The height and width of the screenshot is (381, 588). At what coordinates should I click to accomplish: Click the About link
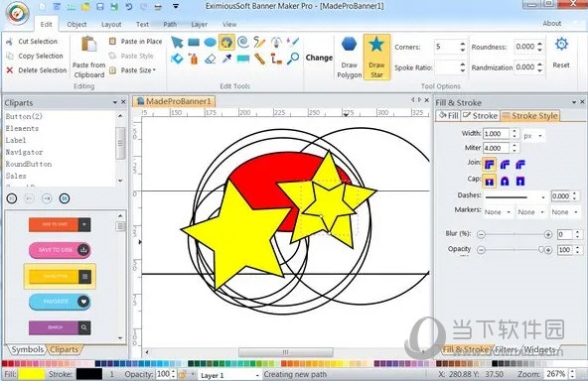552,23
